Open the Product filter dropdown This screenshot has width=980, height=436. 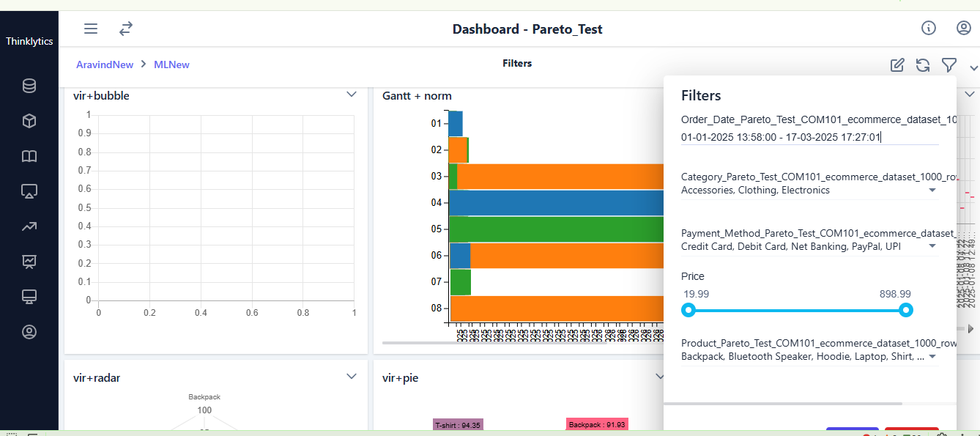coord(932,357)
